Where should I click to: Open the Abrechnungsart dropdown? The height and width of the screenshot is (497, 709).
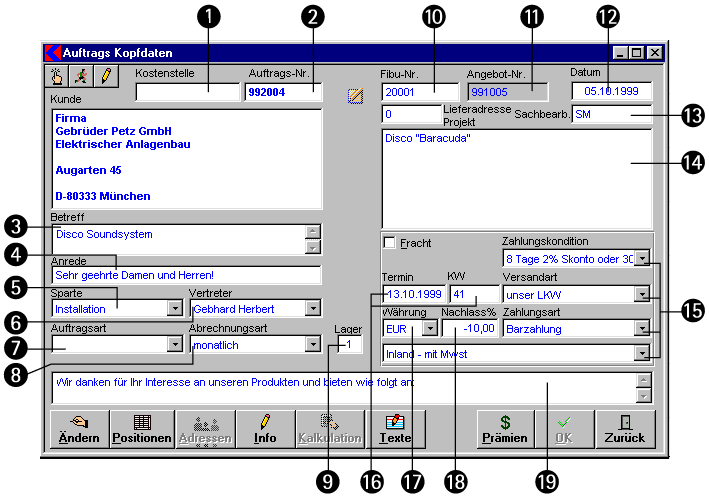pyautogui.click(x=313, y=343)
